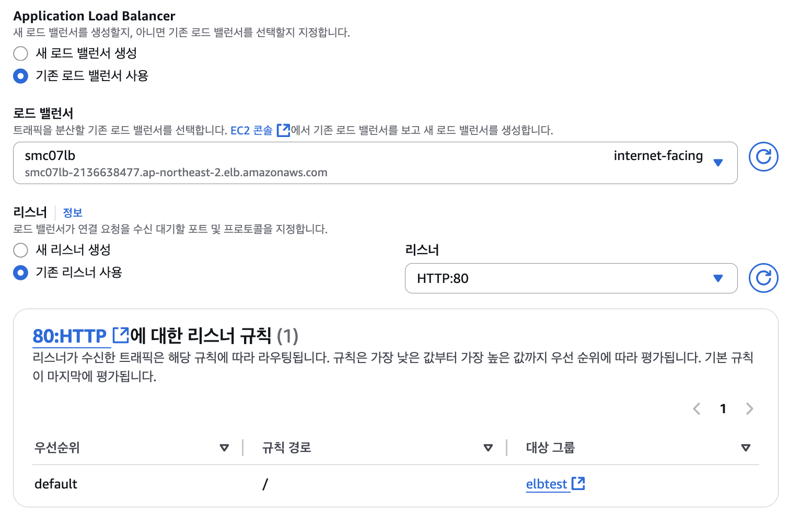This screenshot has height=523, width=812.
Task: Select 기존 로드 밸런서 사용 radio option
Action: click(20, 76)
